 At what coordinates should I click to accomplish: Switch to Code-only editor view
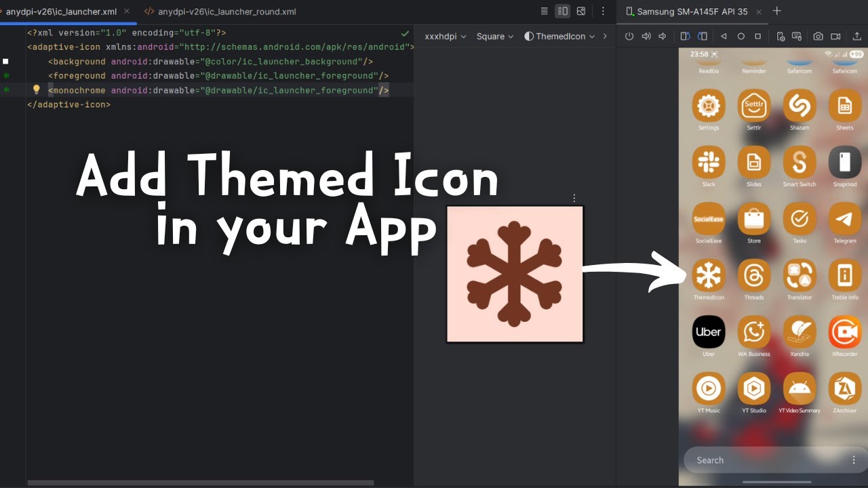tap(545, 11)
